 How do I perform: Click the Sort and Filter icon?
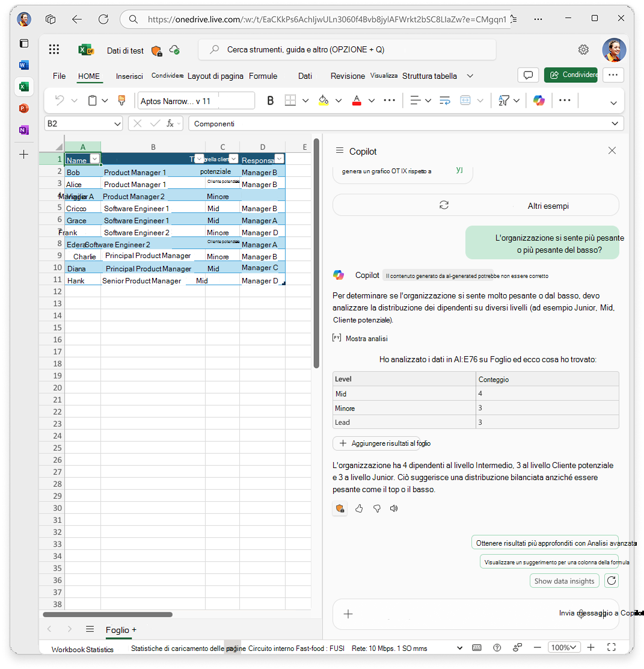click(504, 100)
